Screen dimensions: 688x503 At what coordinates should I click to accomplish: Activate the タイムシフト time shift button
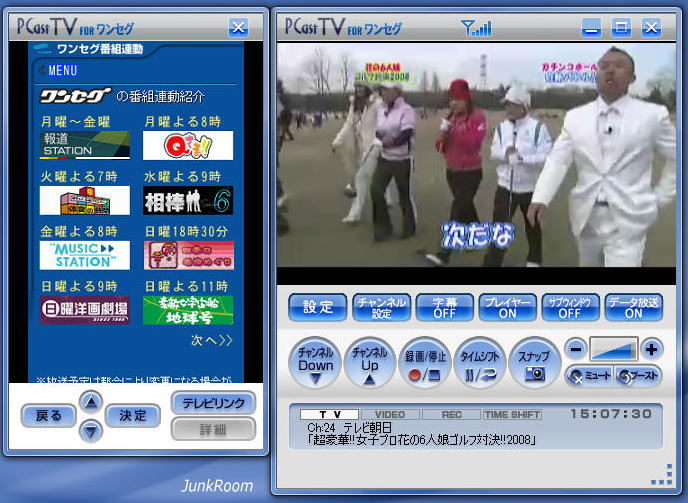coord(479,363)
